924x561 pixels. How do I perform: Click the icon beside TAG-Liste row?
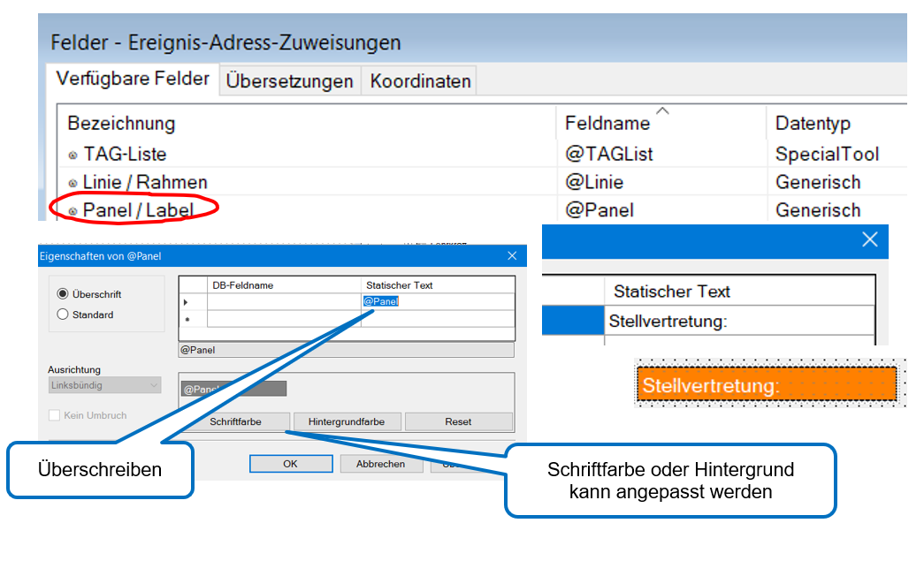[x=73, y=155]
